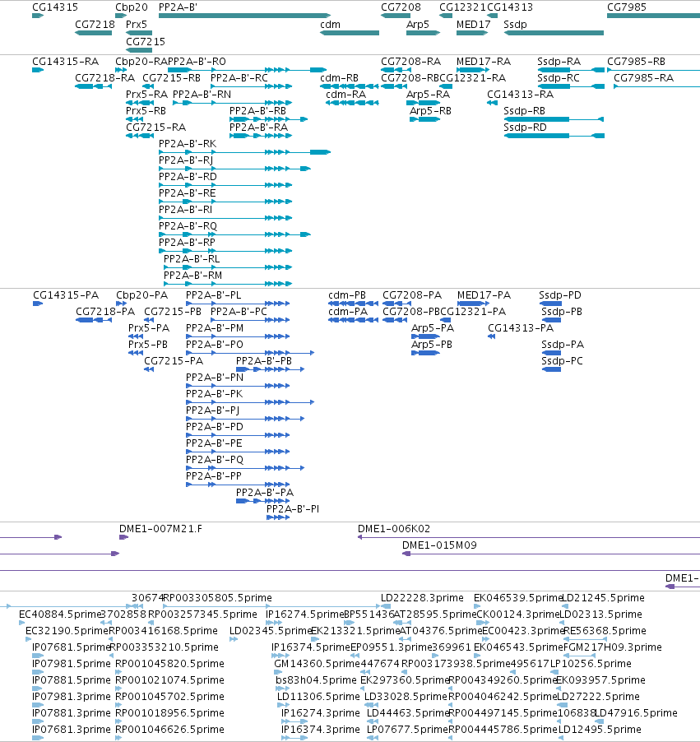The image size is (700, 742).
Task: Click transcript Arp5-RA label
Action: pyautogui.click(x=428, y=94)
